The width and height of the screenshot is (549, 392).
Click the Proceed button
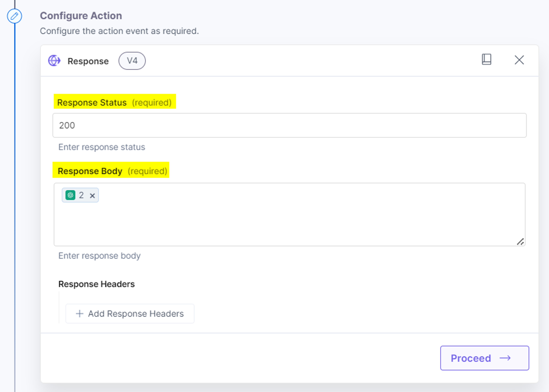point(485,358)
